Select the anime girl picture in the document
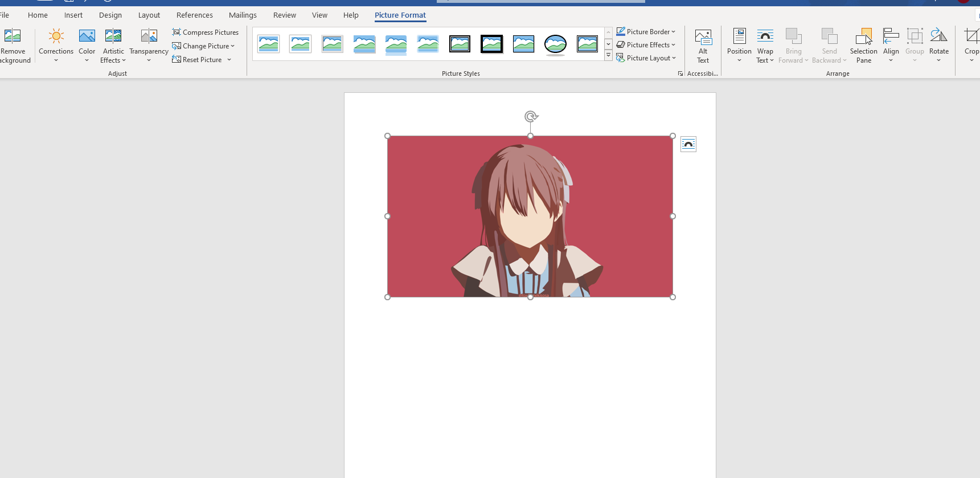980x478 pixels. point(530,216)
